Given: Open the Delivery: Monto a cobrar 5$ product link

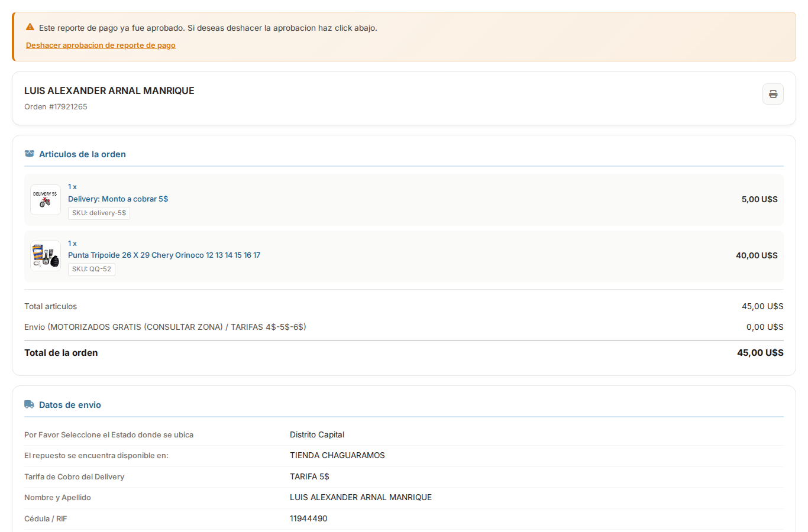Looking at the screenshot, I should point(118,199).
